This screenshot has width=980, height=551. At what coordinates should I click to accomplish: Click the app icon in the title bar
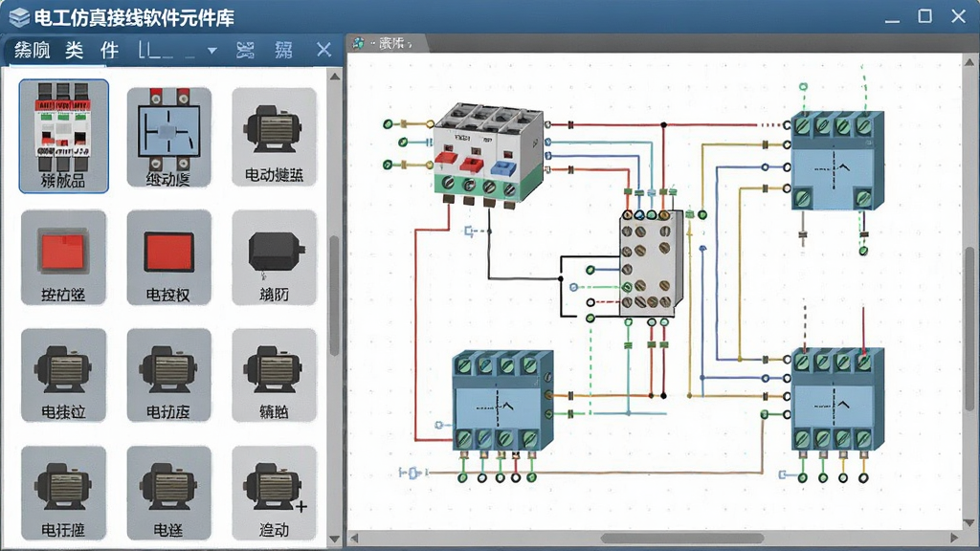(19, 17)
